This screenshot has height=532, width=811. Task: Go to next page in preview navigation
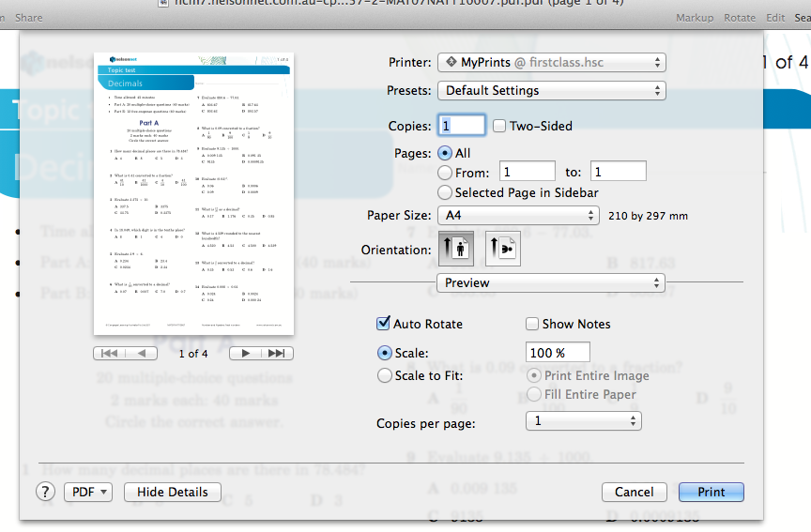coord(245,353)
